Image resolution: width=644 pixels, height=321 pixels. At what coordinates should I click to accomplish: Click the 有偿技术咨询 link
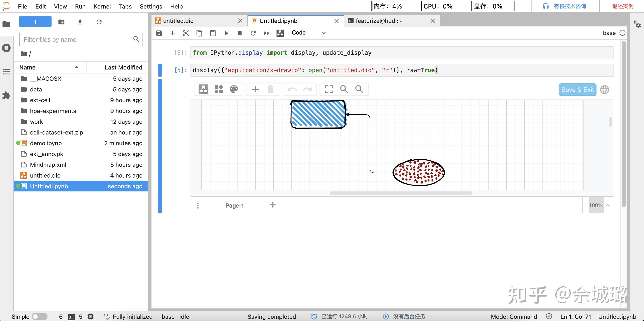tap(570, 6)
